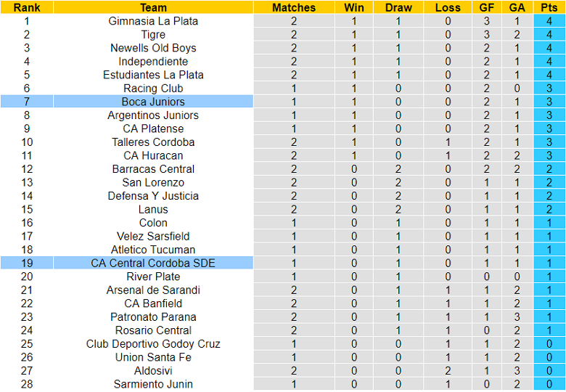Open the Racing Club team entry

click(153, 89)
